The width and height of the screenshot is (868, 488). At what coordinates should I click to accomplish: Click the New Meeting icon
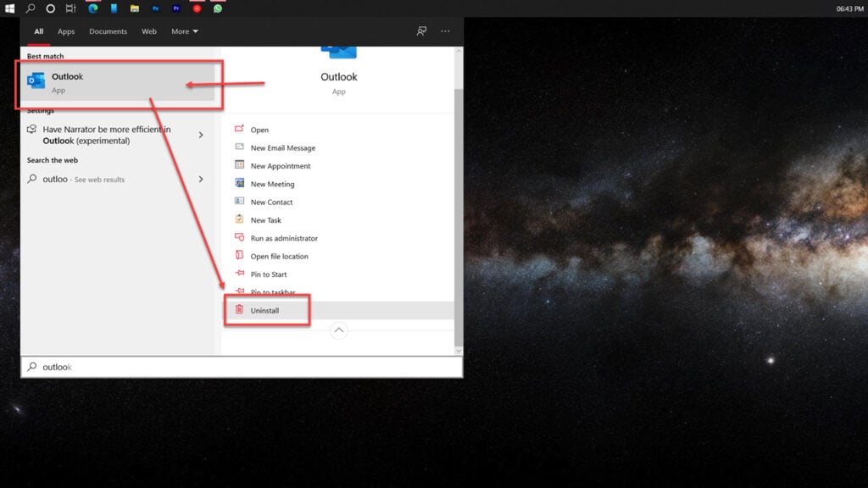click(239, 183)
